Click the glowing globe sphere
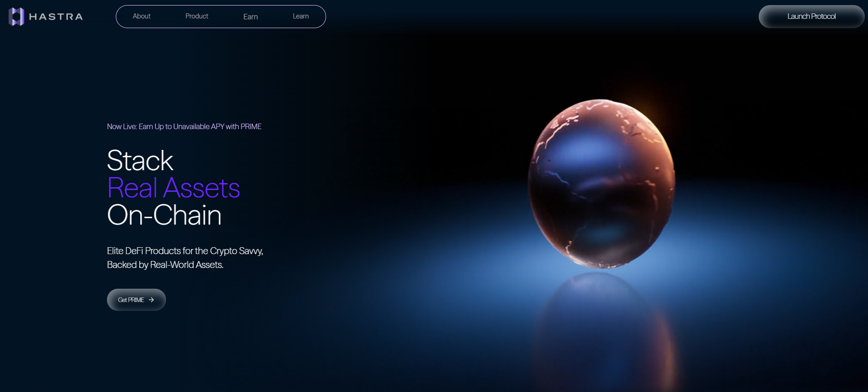The image size is (868, 392). coord(601,184)
